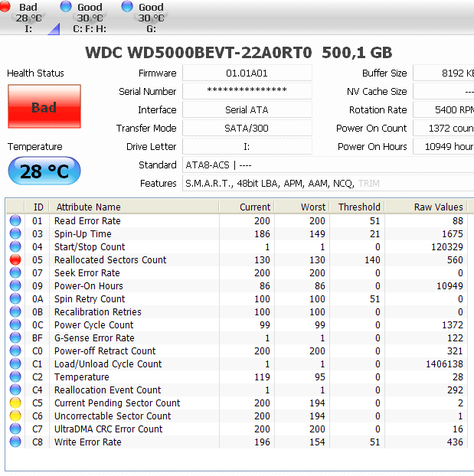The height and width of the screenshot is (476, 474).
Task: Click the 5400 RPM rotation rate field
Action: 443,110
